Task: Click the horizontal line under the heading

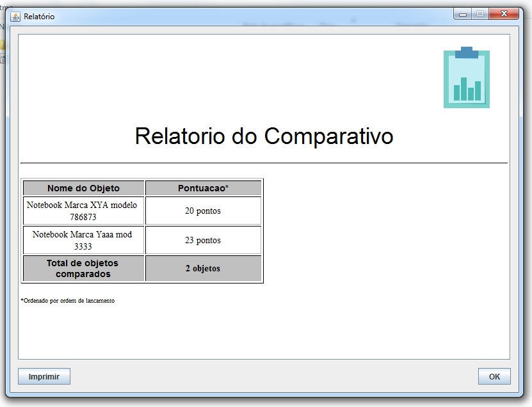Action: pos(264,163)
